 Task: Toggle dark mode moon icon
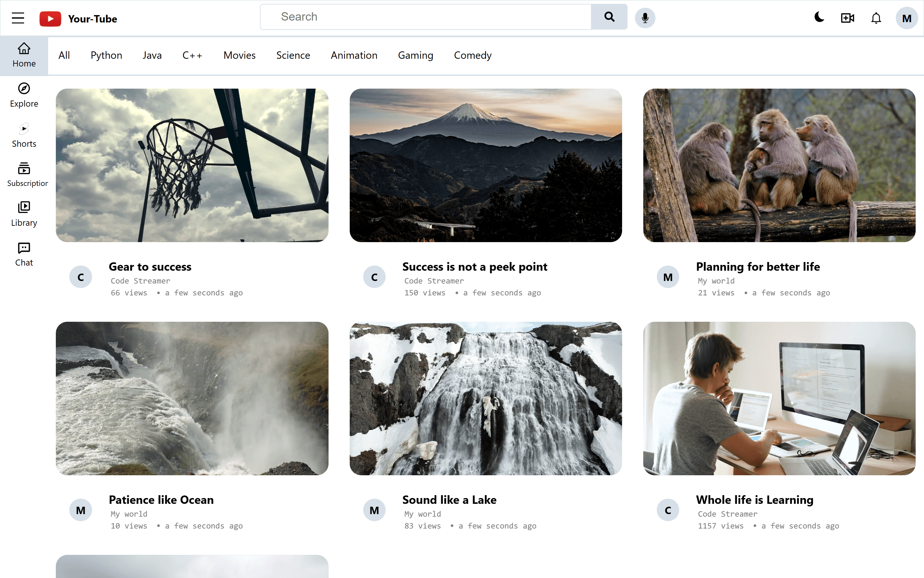pos(819,17)
